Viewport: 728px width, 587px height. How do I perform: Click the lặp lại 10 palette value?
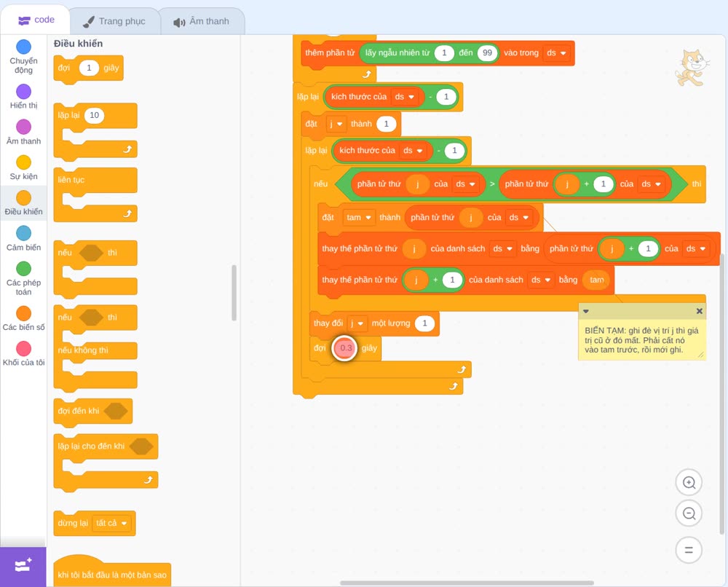coord(94,115)
